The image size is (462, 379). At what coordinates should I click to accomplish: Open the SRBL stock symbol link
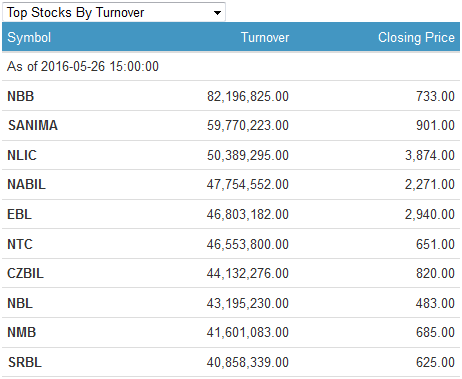coord(25,362)
